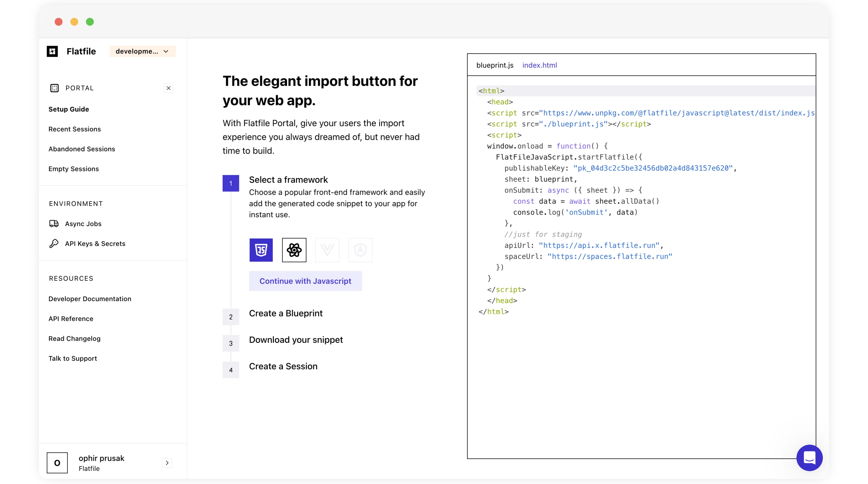Viewport: 868px width, 484px height.
Task: Select the Angular framework icon
Action: click(360, 250)
